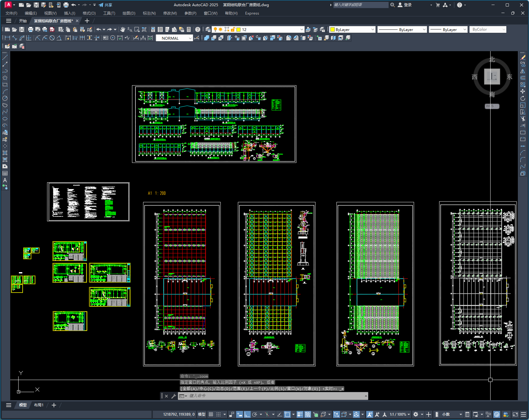Click the Hatch tool in the draw toolbar
The width and height of the screenshot is (529, 420).
click(5, 153)
